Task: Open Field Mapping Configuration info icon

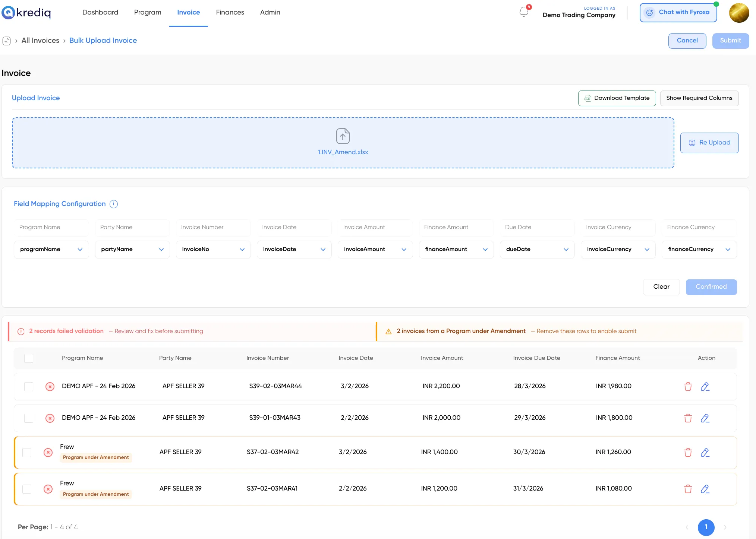Action: coord(114,204)
